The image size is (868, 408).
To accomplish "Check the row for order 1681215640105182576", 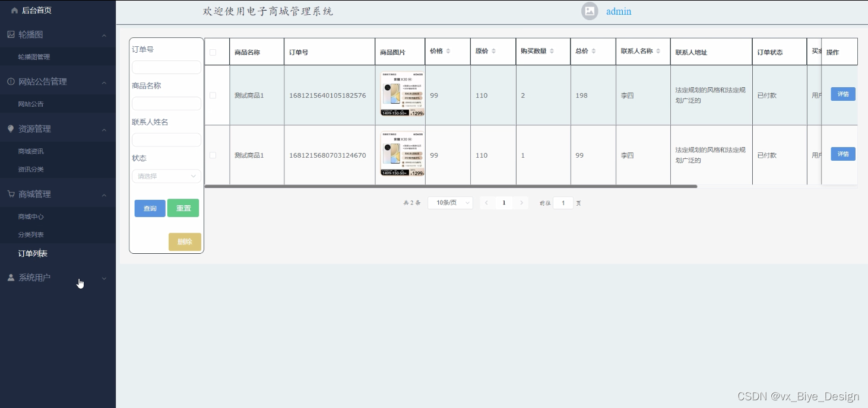I will [x=213, y=95].
